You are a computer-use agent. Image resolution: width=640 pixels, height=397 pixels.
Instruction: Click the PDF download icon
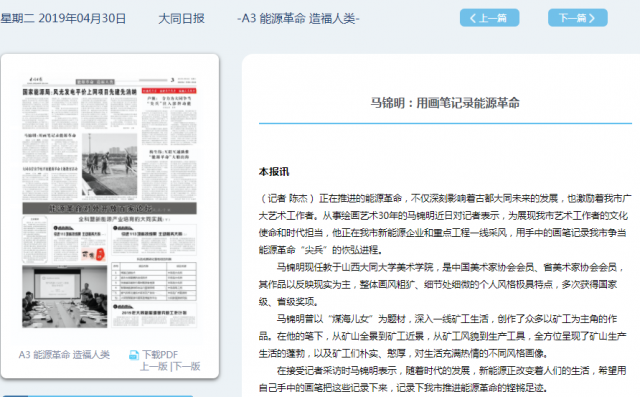tap(134, 355)
